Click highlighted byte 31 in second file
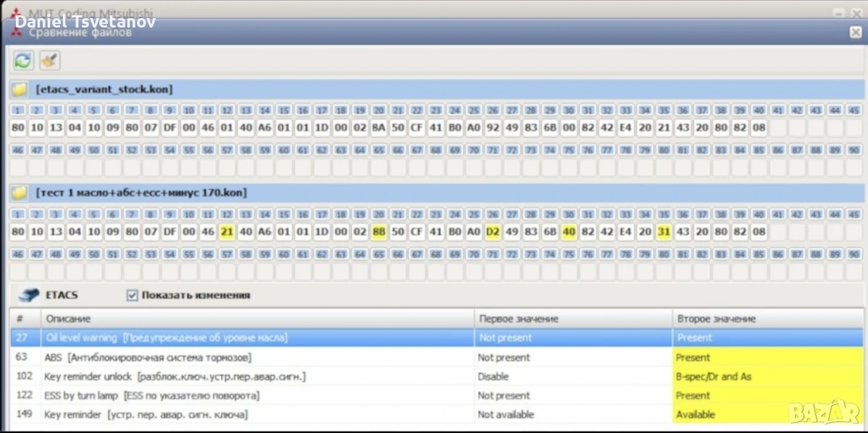 coord(664,232)
